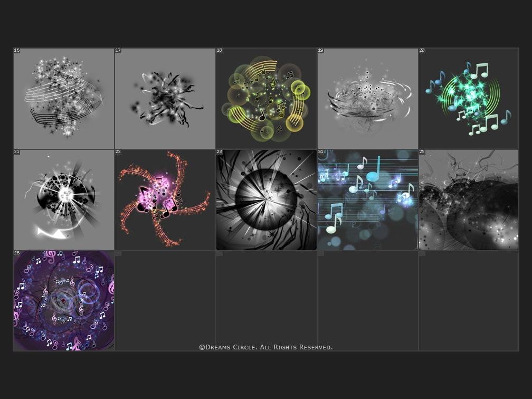This screenshot has height=399, width=532.
Task: Pick brush 22 orange spiral with pink notes
Action: 165,200
